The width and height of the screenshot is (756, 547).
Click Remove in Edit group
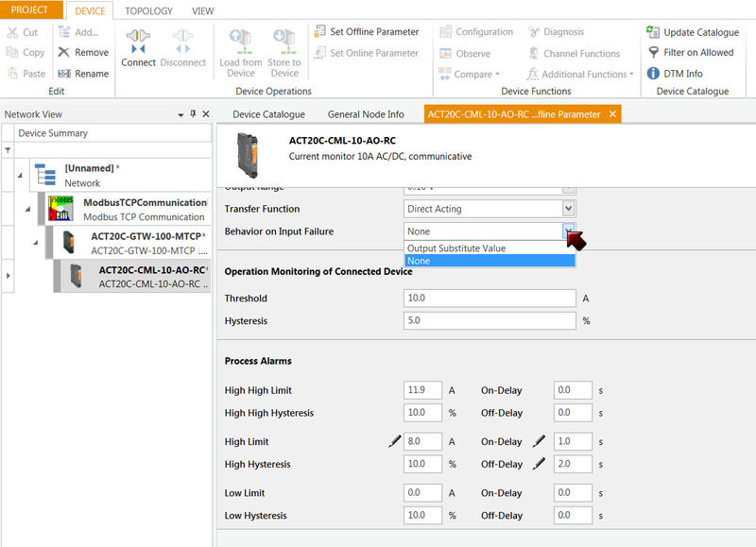pos(64,53)
